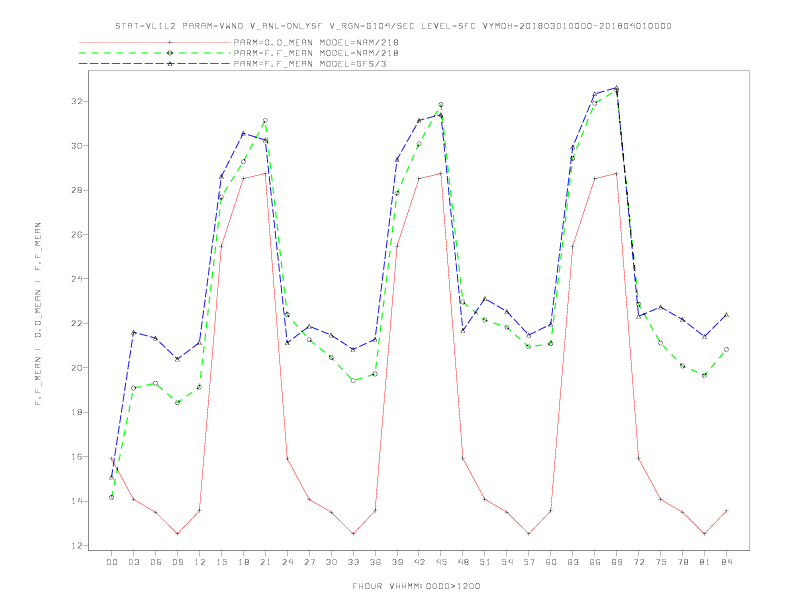Click x-axis forecast hour 30
Image resolution: width=792 pixels, height=612 pixels.
pos(331,562)
